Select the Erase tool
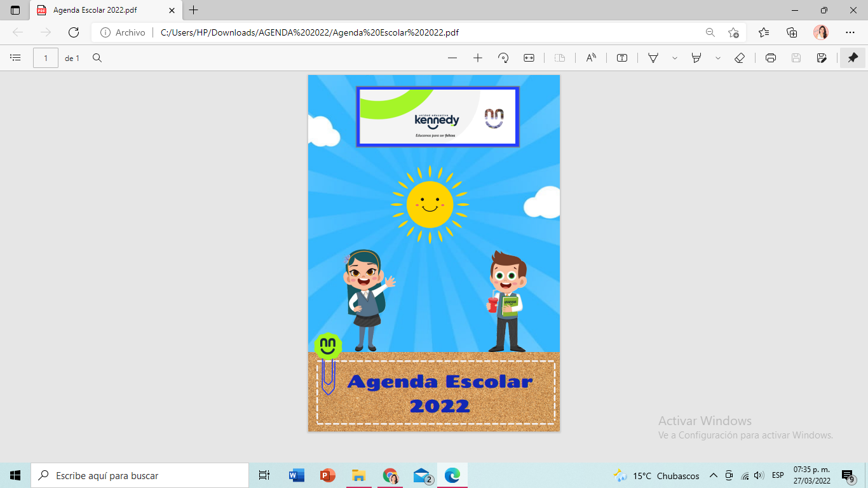Viewport: 868px width, 488px height. (x=740, y=57)
